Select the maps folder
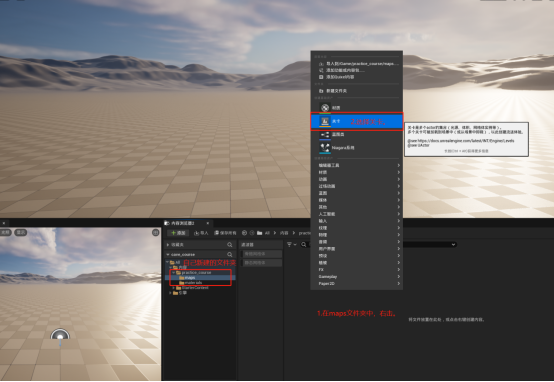Image resolution: width=554 pixels, height=382 pixels. 187,278
